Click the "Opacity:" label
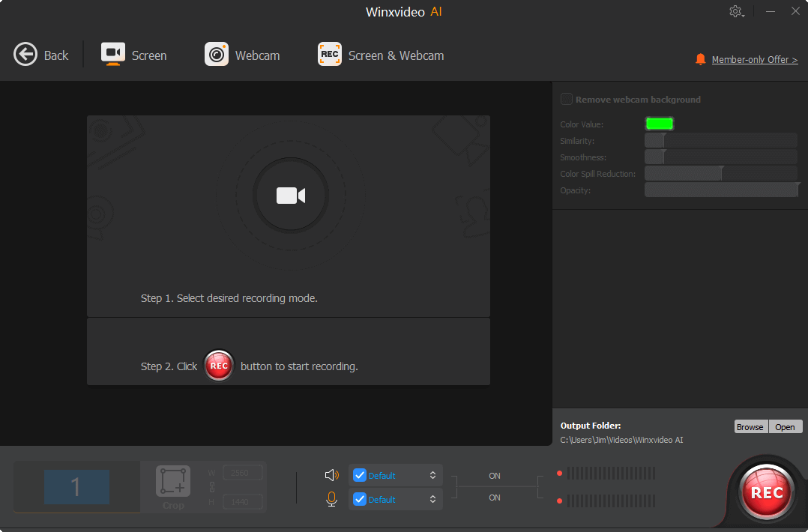 point(575,190)
